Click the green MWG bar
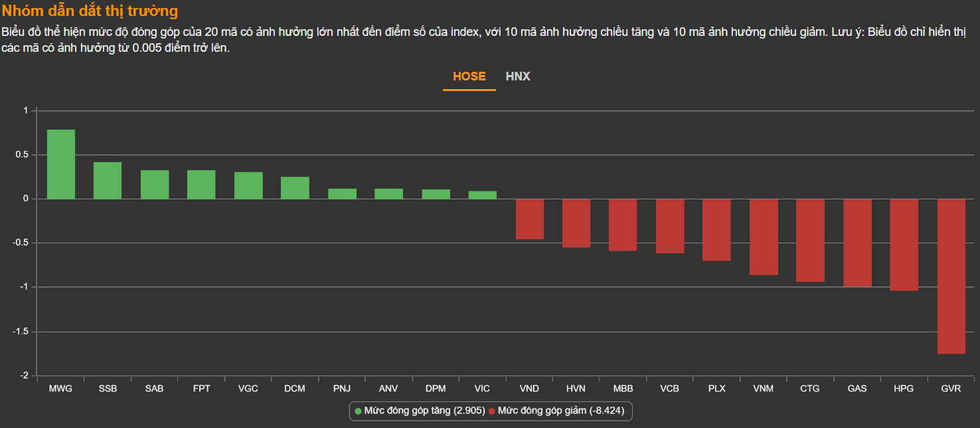The width and height of the screenshot is (980, 428). [61, 164]
